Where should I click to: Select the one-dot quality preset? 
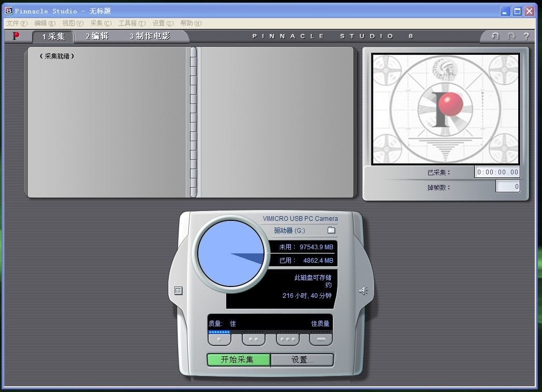219,340
